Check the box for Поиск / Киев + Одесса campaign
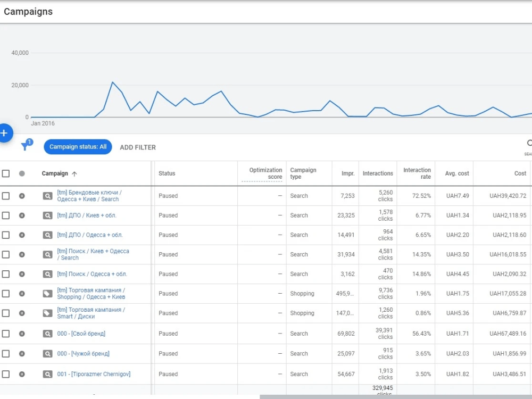532x399 pixels. [x=6, y=254]
